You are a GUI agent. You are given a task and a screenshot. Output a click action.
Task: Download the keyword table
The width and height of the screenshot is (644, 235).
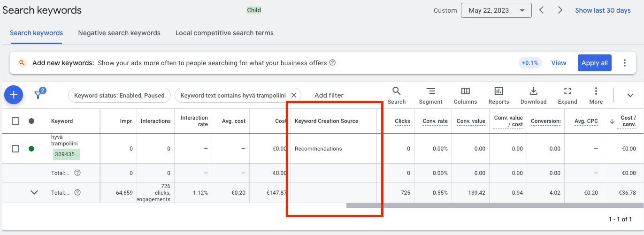(533, 95)
